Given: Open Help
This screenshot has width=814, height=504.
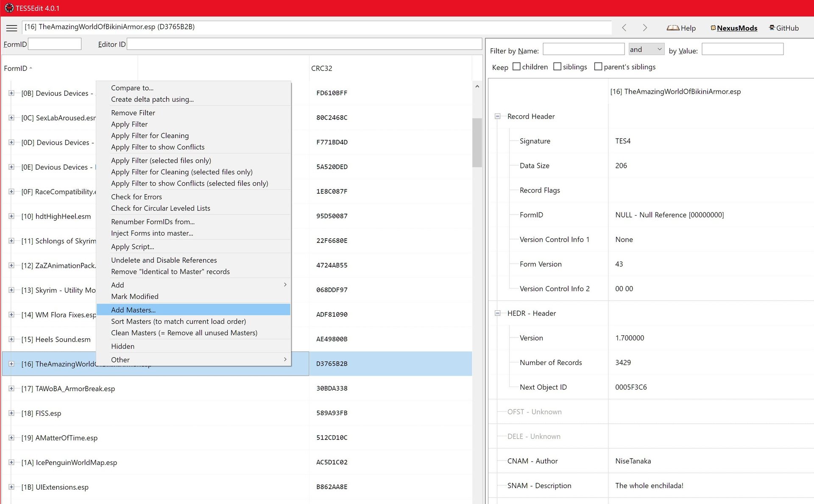Looking at the screenshot, I should pyautogui.click(x=681, y=28).
